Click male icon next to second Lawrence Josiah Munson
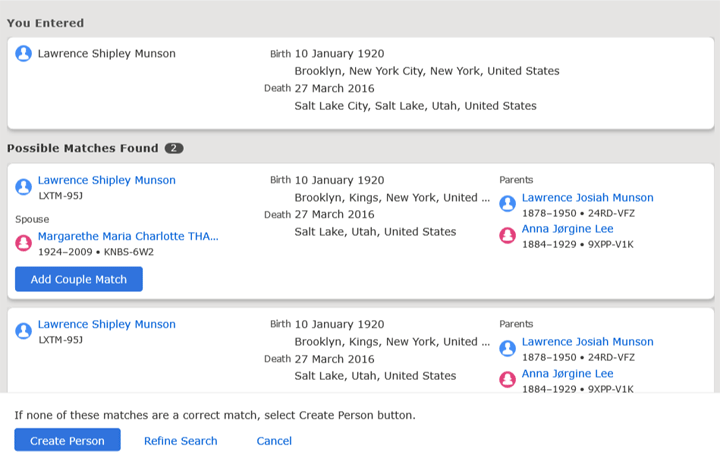The width and height of the screenshot is (720, 455). tap(507, 348)
